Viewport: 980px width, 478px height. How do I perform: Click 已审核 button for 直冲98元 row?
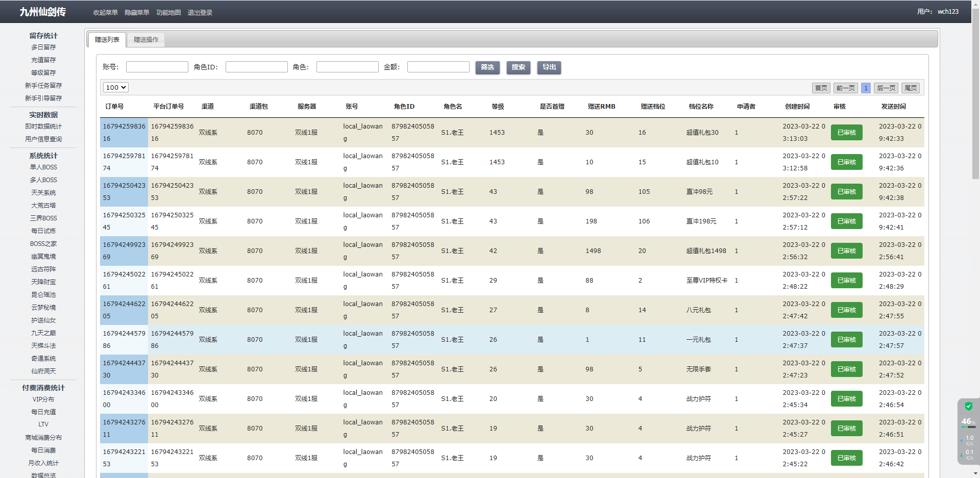(847, 192)
